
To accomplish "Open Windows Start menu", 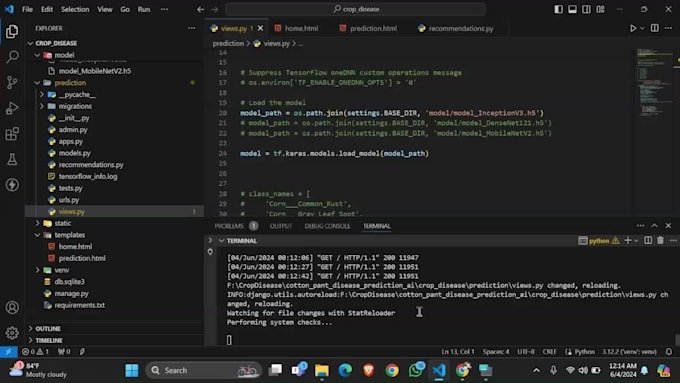I will [x=131, y=370].
